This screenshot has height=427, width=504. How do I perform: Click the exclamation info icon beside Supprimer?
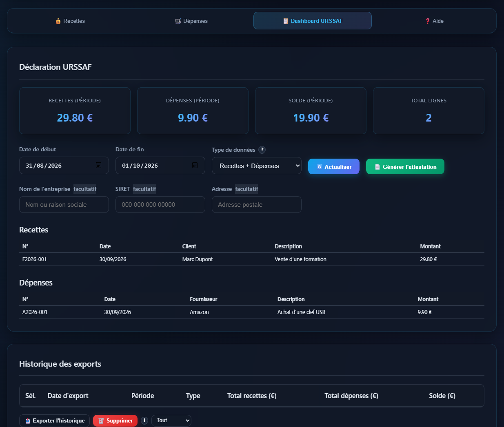(x=144, y=420)
